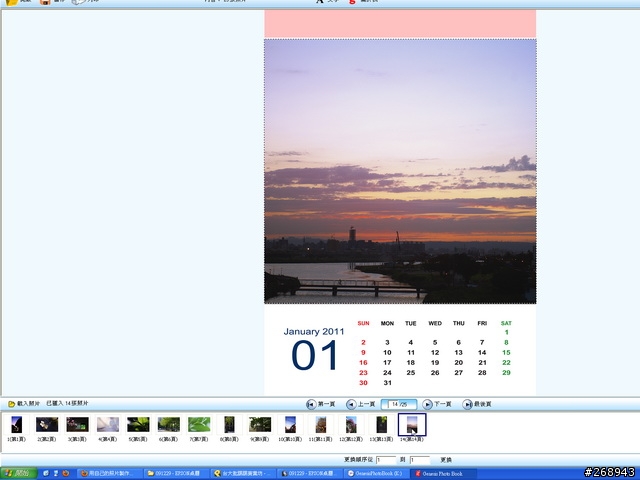Click date 1 on the calendar
The width and height of the screenshot is (640, 480).
(507, 332)
